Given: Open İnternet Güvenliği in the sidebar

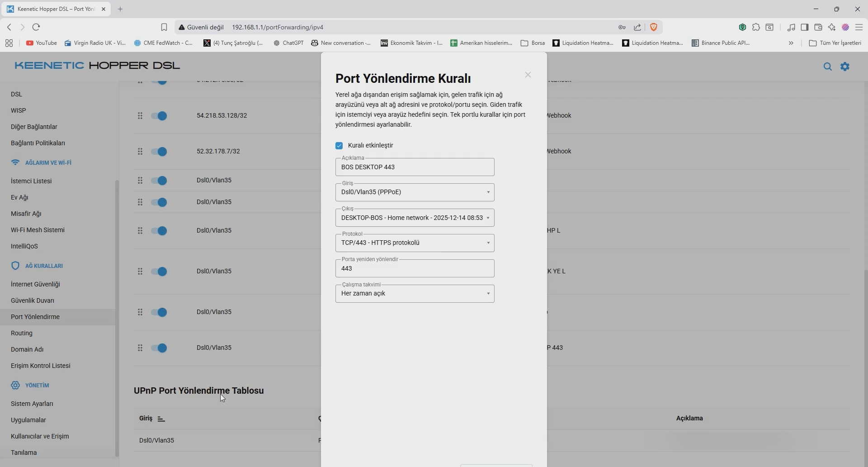Looking at the screenshot, I should [x=35, y=284].
